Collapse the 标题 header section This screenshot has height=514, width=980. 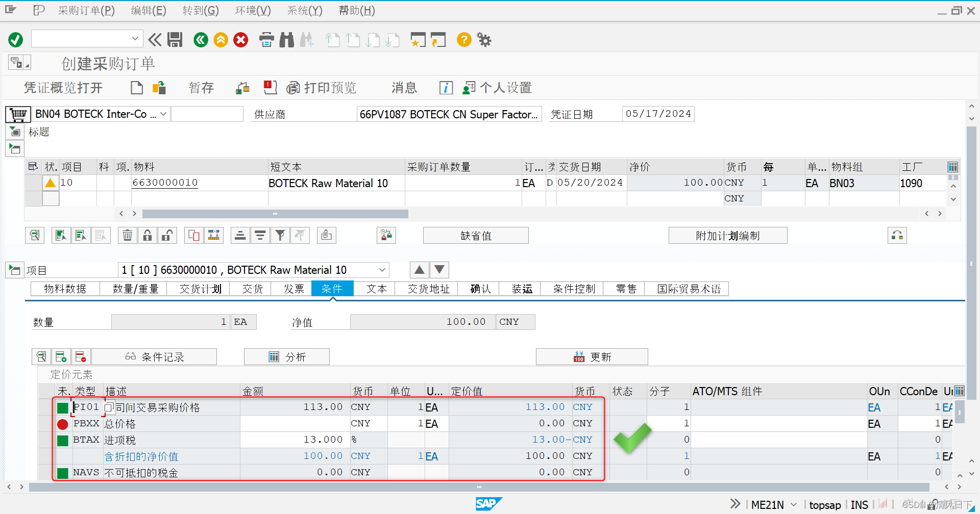click(x=15, y=132)
